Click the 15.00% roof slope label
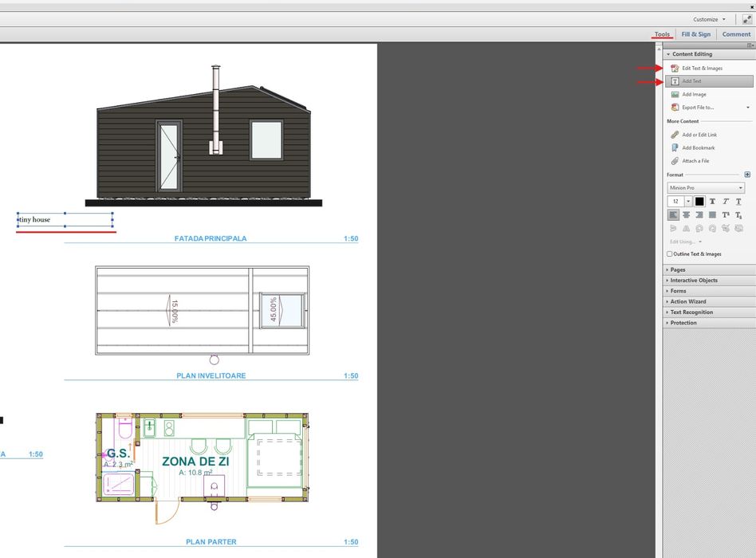The height and width of the screenshot is (558, 756). click(x=175, y=312)
